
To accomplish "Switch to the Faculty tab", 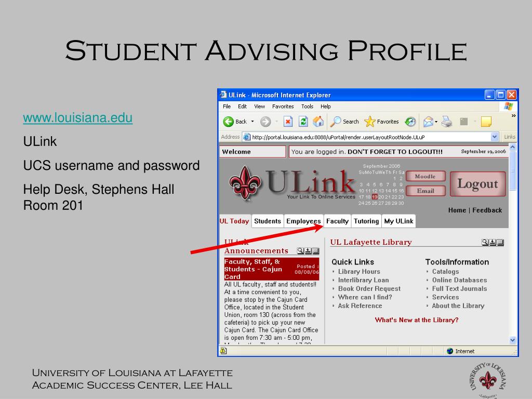I will pyautogui.click(x=337, y=221).
